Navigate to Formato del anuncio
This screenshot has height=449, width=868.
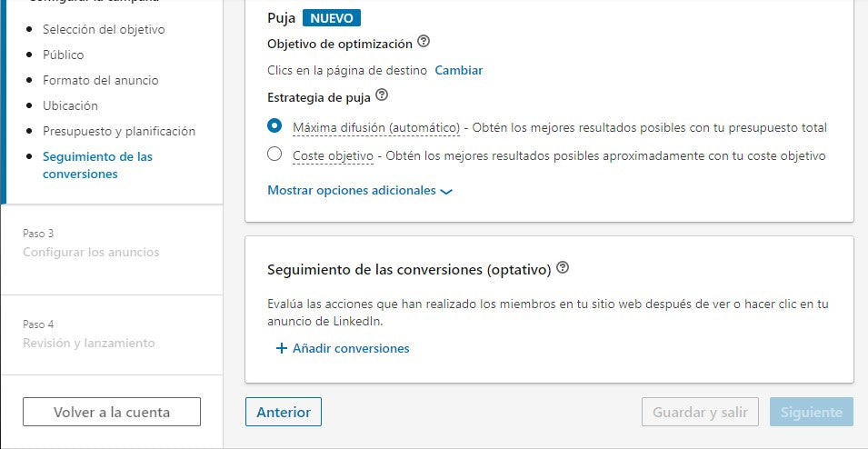pos(101,80)
